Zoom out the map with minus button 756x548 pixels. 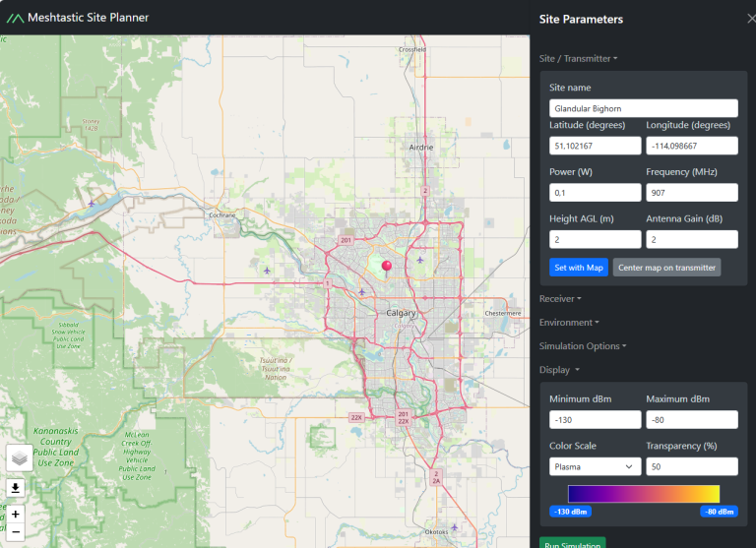[16, 532]
